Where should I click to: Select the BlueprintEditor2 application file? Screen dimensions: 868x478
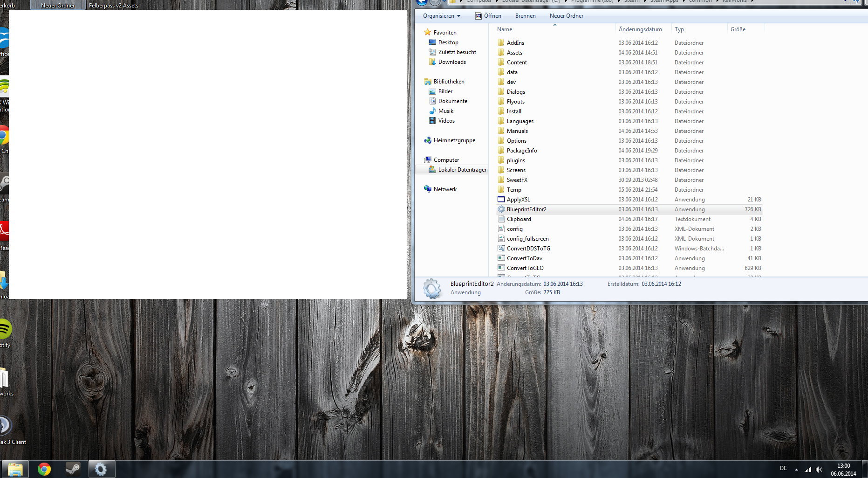point(526,209)
